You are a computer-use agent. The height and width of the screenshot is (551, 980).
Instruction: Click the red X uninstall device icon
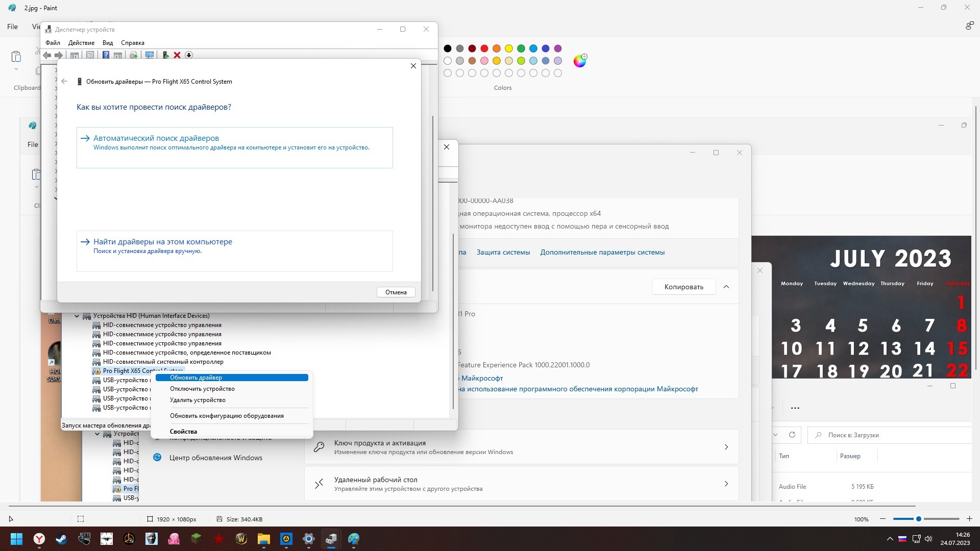177,55
